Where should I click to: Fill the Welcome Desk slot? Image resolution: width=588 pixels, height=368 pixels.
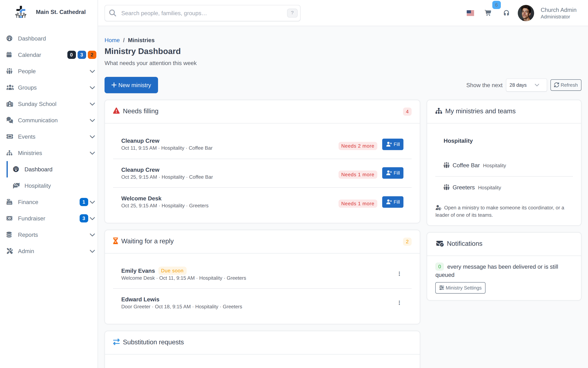(393, 202)
